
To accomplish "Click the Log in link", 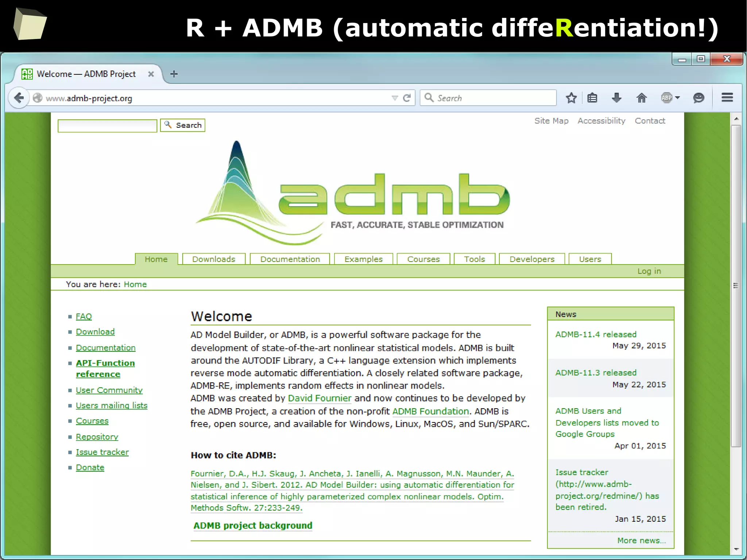I will (649, 271).
